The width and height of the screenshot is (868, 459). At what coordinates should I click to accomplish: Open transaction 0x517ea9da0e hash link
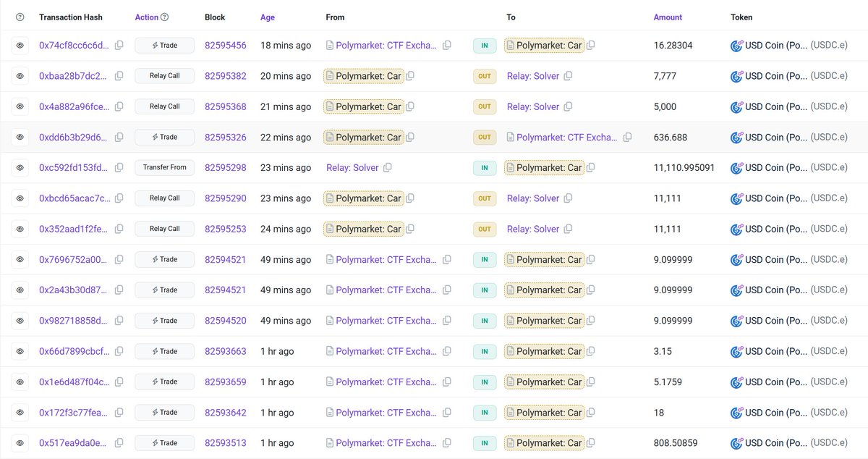point(75,442)
